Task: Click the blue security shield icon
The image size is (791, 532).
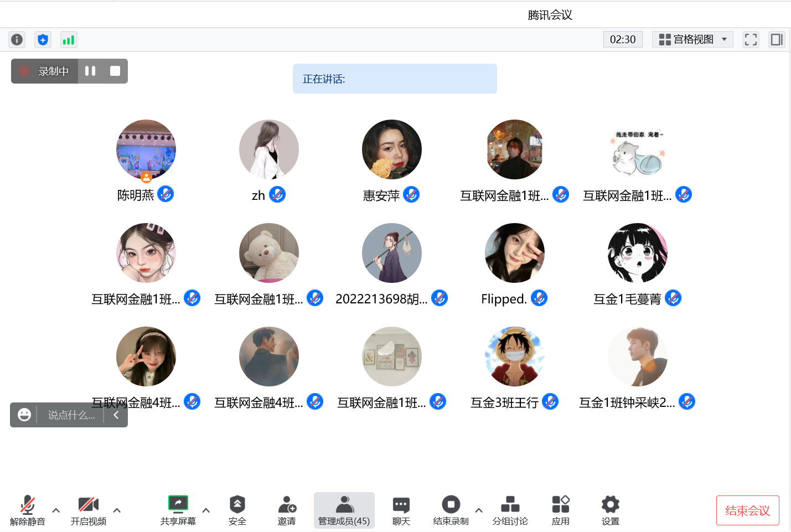Action: [x=43, y=40]
